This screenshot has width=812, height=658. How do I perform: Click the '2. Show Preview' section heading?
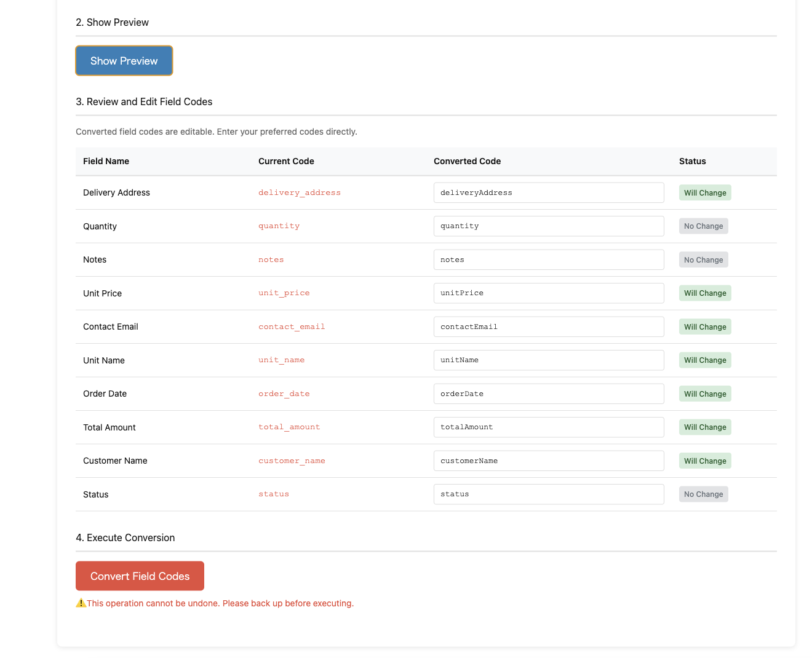112,22
